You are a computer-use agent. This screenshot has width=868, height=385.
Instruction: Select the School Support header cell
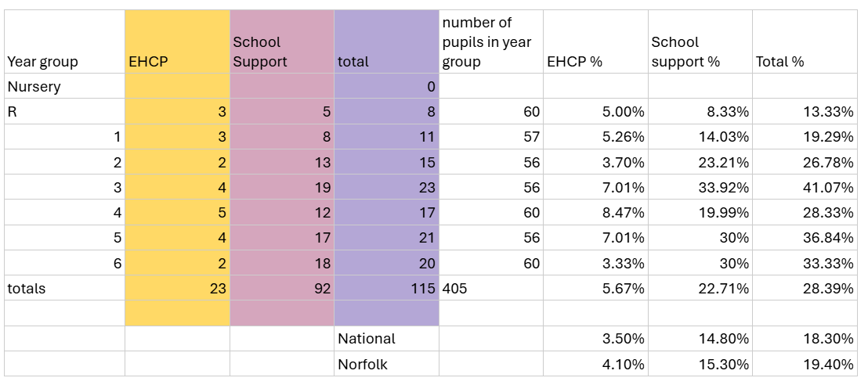point(282,42)
